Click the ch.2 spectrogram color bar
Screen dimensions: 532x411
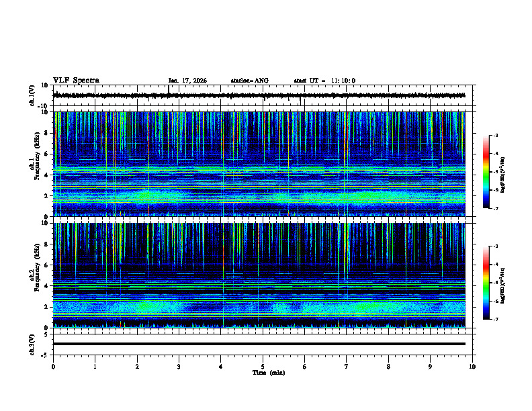point(486,283)
